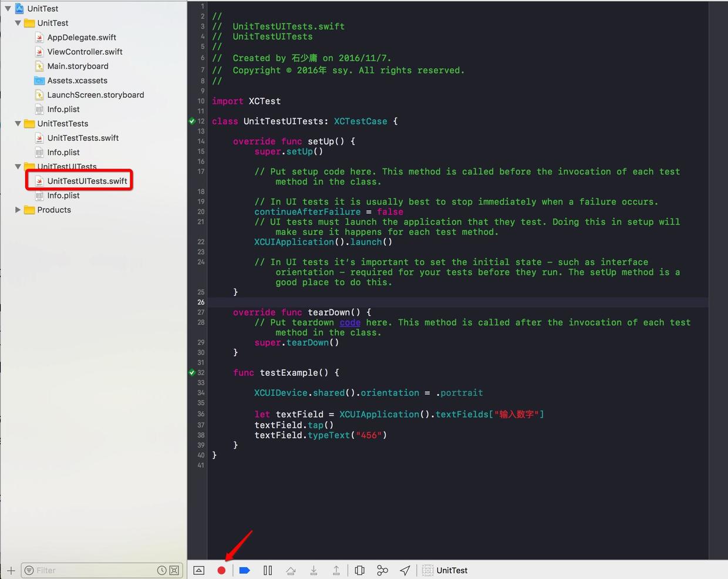Open the Debug Memory Graph icon
728x579 pixels.
[x=382, y=570]
